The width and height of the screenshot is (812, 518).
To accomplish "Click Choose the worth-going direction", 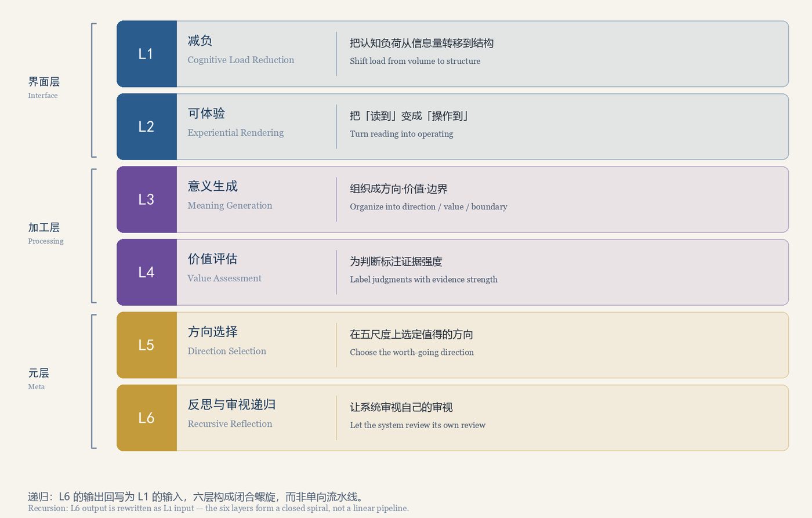I will point(412,352).
